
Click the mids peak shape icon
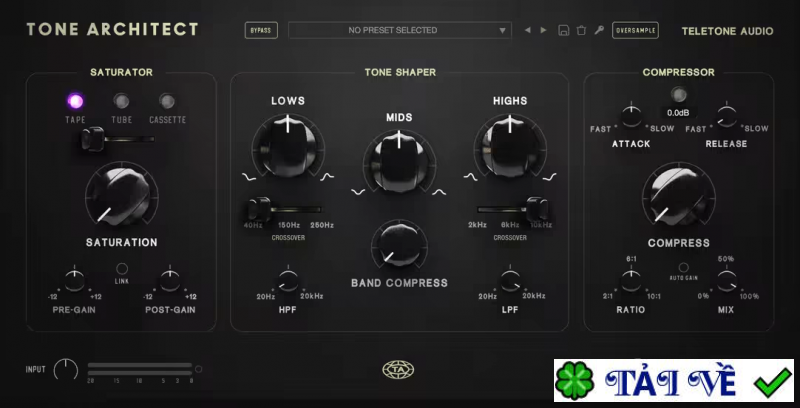(439, 192)
